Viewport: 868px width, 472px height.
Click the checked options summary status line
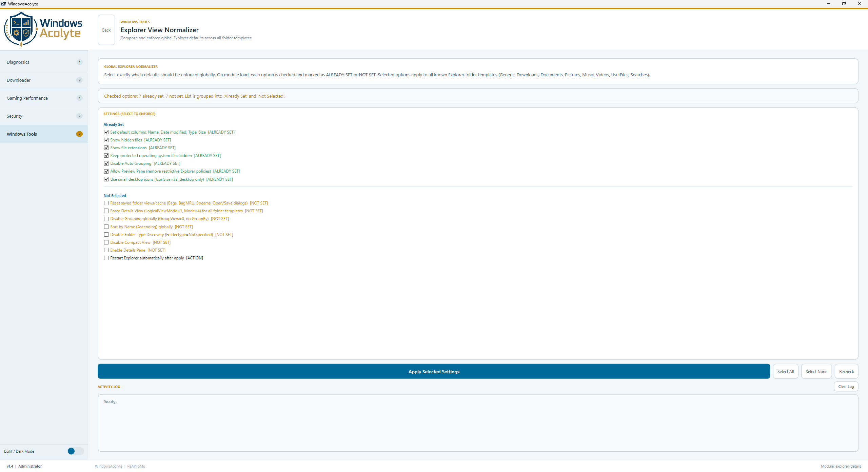pyautogui.click(x=195, y=96)
